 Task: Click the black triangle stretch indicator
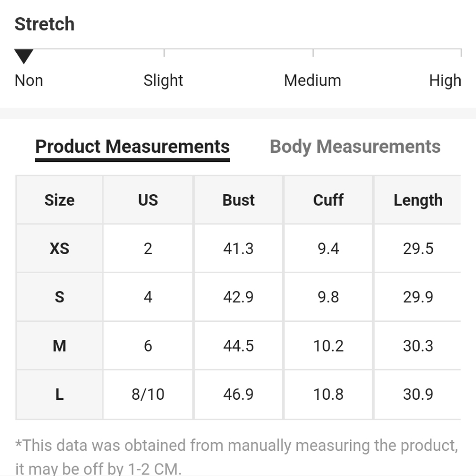(x=24, y=57)
